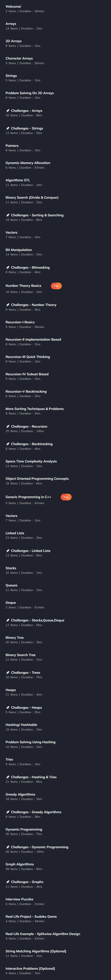This screenshot has height=980, width=111.
Task: Click the rocket icon beside Challenges - Graphs
Action: [x=8, y=882]
